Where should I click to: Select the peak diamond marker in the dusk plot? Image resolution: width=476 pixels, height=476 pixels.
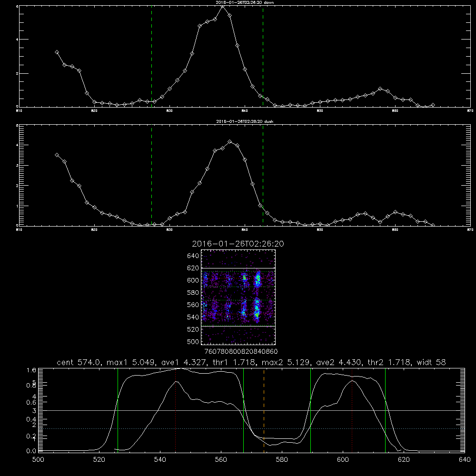point(230,142)
